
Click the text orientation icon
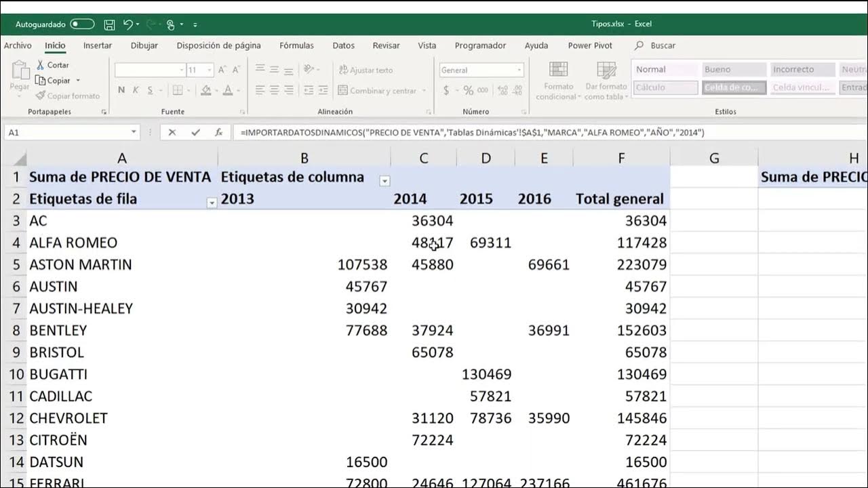click(x=309, y=69)
